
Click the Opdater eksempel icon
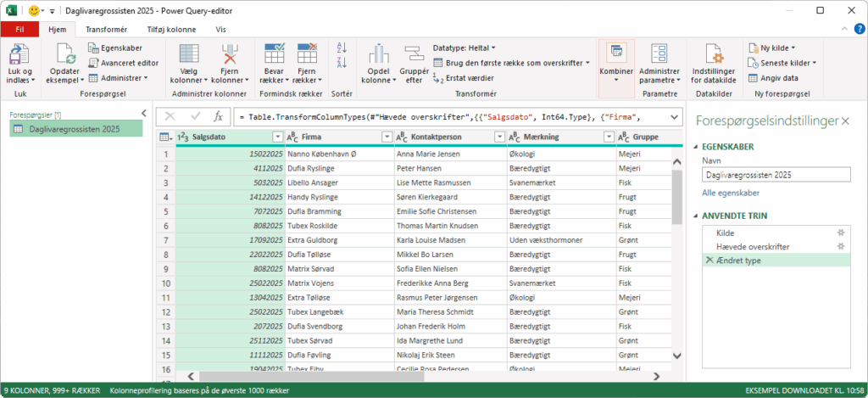(x=66, y=53)
